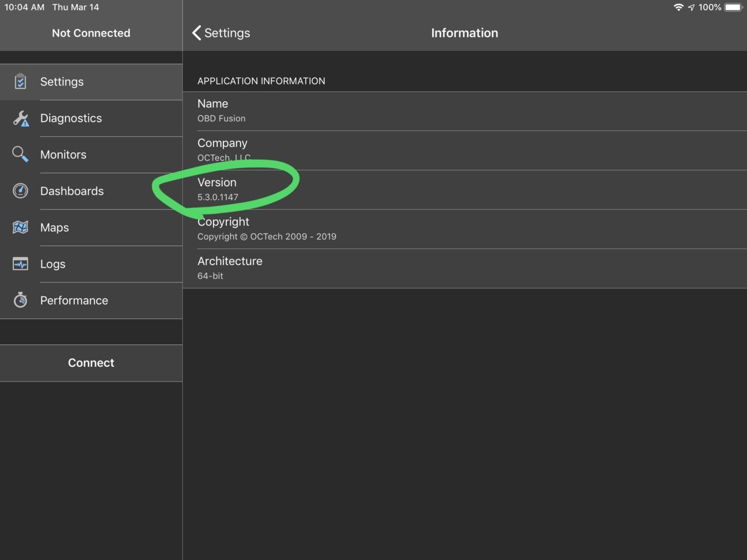Go back via Settings label

click(227, 33)
